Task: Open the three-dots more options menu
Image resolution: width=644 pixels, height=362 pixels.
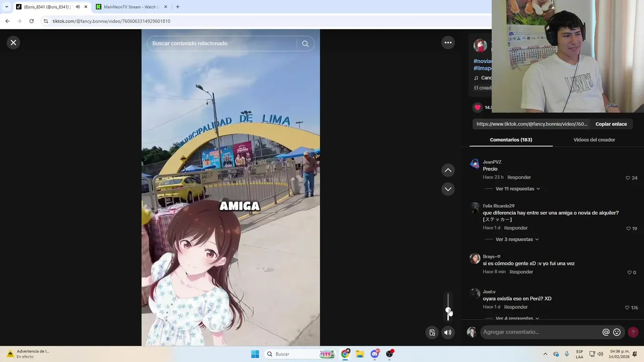Action: click(448, 43)
